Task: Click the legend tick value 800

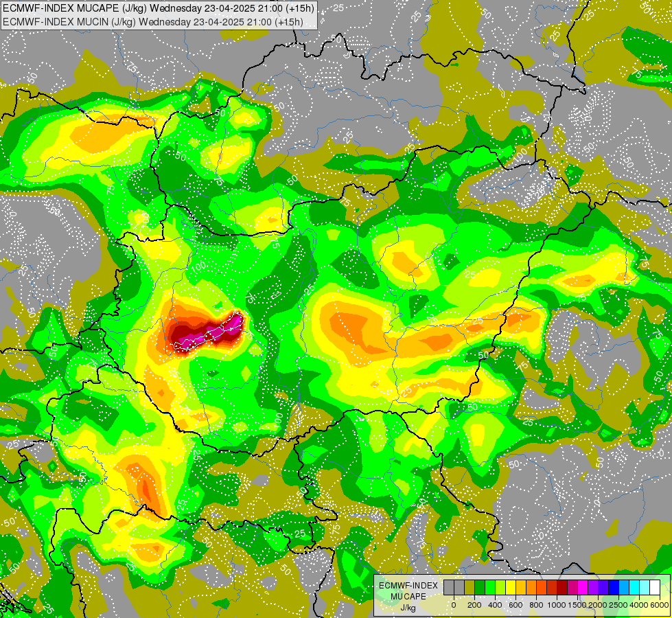Action: click(536, 605)
